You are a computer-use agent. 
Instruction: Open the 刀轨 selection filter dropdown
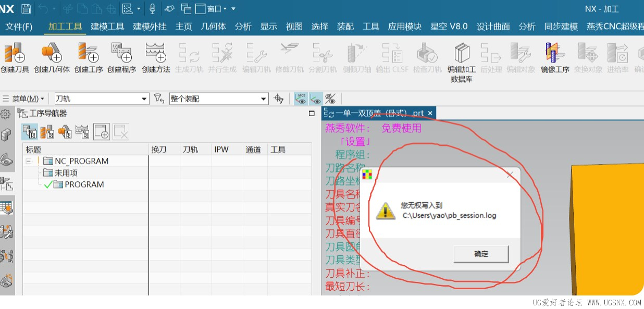102,98
